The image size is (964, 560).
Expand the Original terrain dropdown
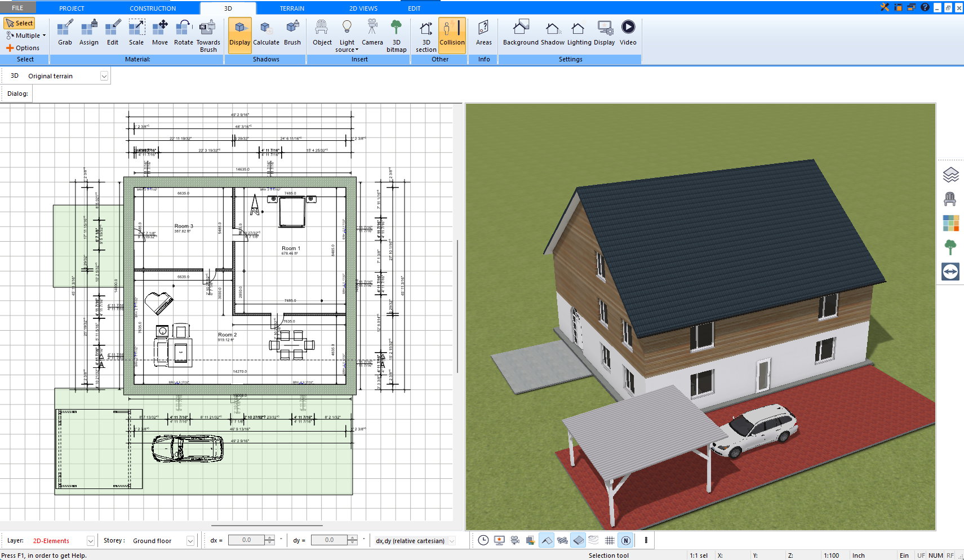tap(104, 76)
